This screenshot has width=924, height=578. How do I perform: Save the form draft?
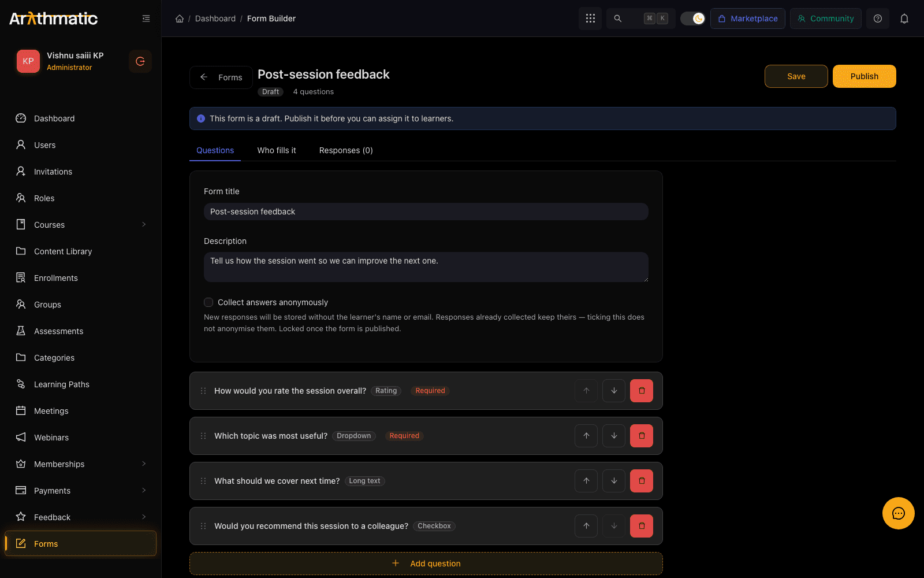tap(796, 76)
